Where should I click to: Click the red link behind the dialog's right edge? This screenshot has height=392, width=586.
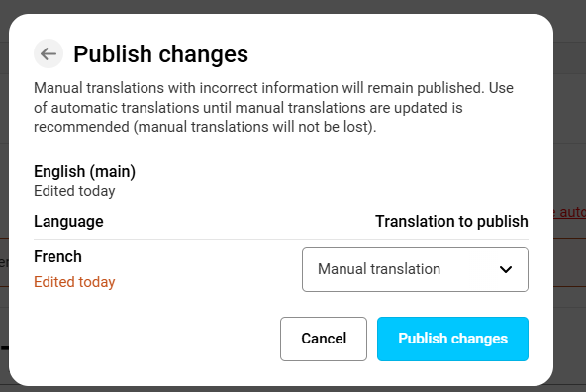click(569, 212)
